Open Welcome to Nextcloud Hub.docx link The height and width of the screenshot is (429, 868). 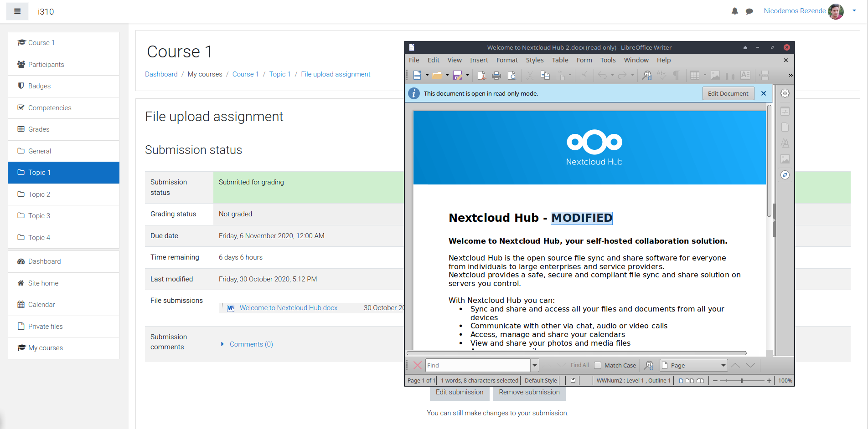pos(289,308)
